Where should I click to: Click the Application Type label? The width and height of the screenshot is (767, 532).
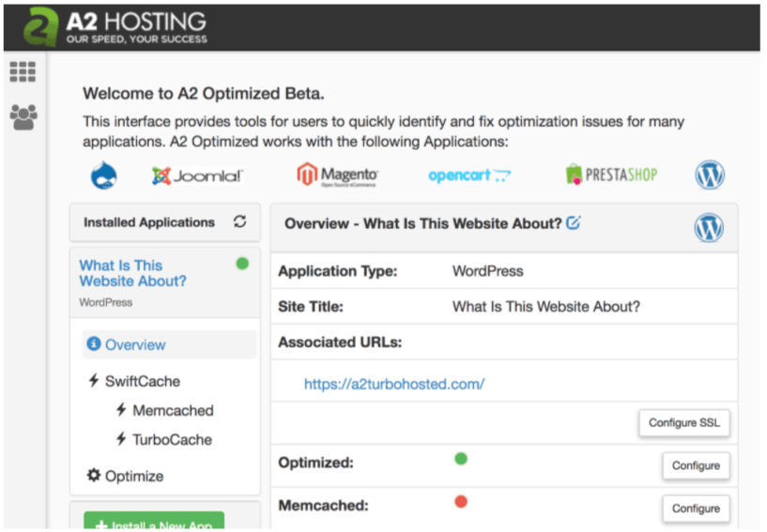(338, 271)
